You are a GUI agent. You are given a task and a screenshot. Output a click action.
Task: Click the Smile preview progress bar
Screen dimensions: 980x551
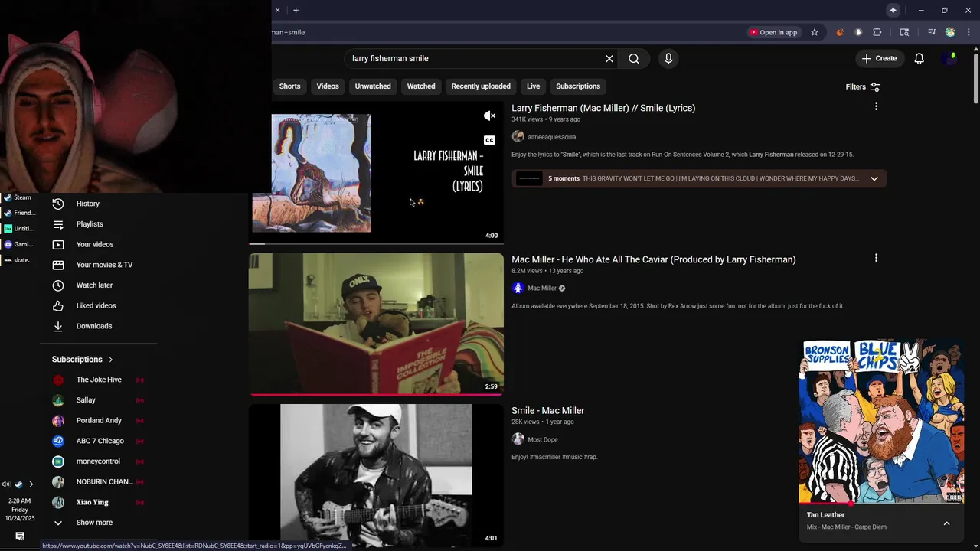tap(376, 244)
